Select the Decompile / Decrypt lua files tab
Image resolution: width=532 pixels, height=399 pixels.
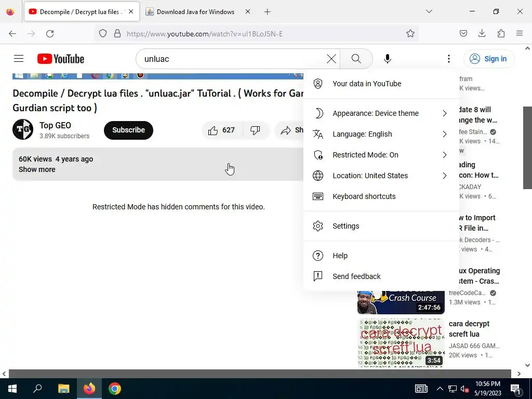82,12
